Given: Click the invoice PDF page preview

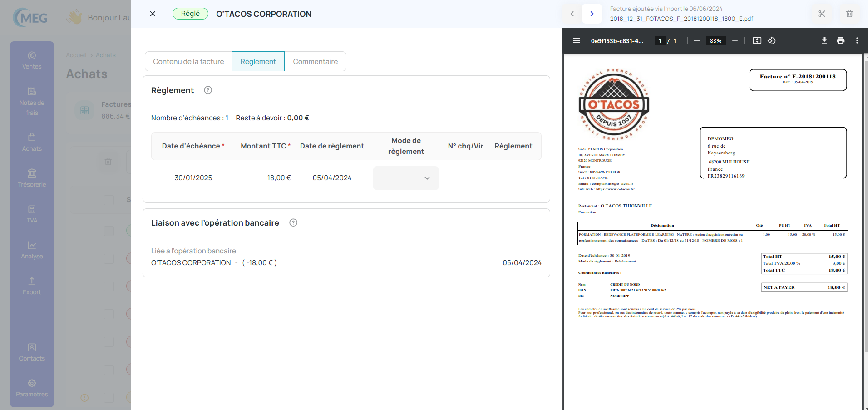Looking at the screenshot, I should [713, 232].
